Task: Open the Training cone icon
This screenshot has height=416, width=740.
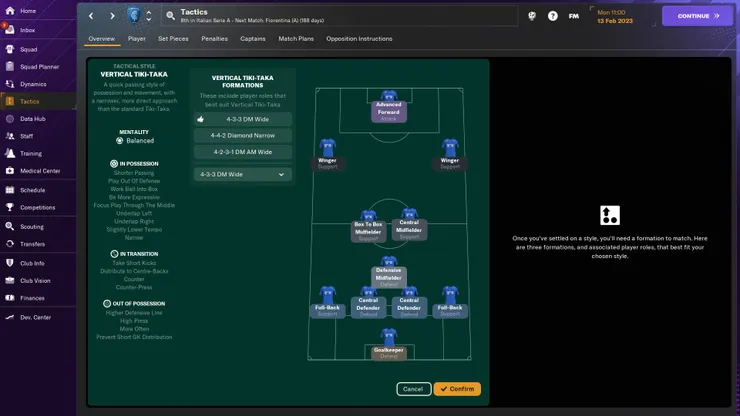Action: [10, 153]
